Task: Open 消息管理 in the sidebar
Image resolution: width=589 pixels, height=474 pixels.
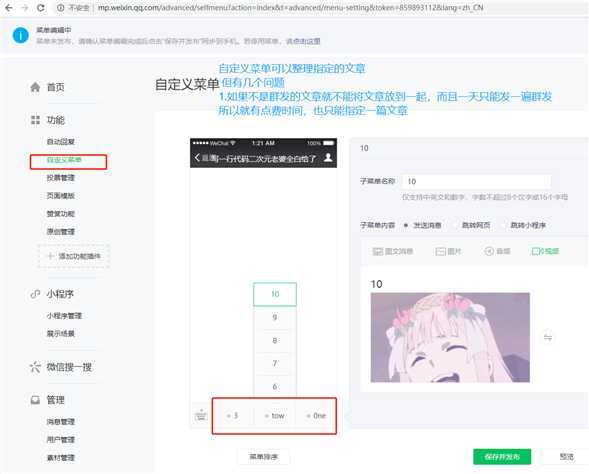Action: (60, 422)
